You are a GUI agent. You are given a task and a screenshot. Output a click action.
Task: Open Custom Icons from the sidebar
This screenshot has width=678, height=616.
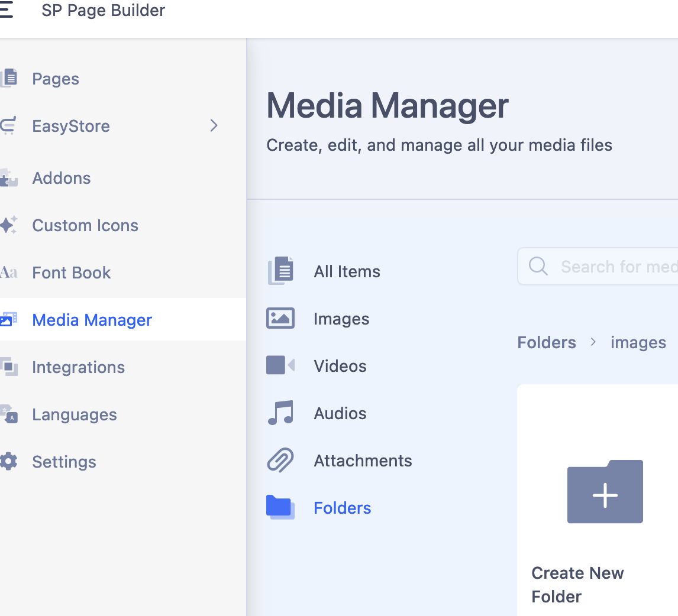pos(9,225)
